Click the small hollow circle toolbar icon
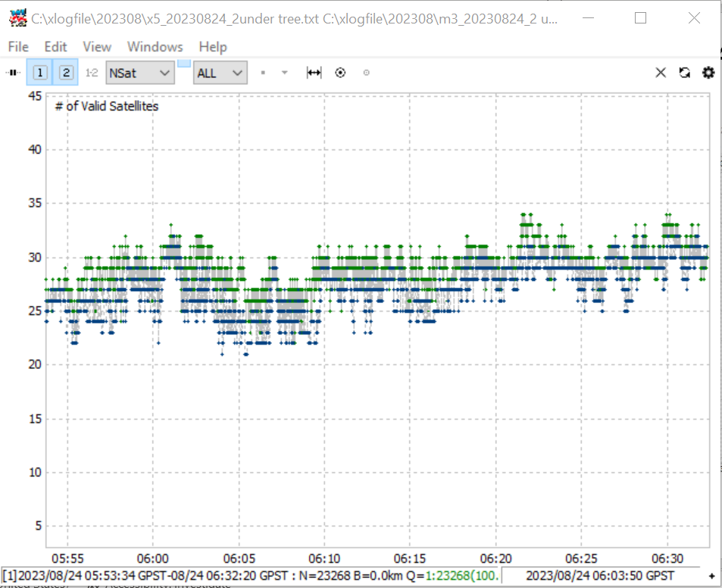722x588 pixels. (366, 73)
